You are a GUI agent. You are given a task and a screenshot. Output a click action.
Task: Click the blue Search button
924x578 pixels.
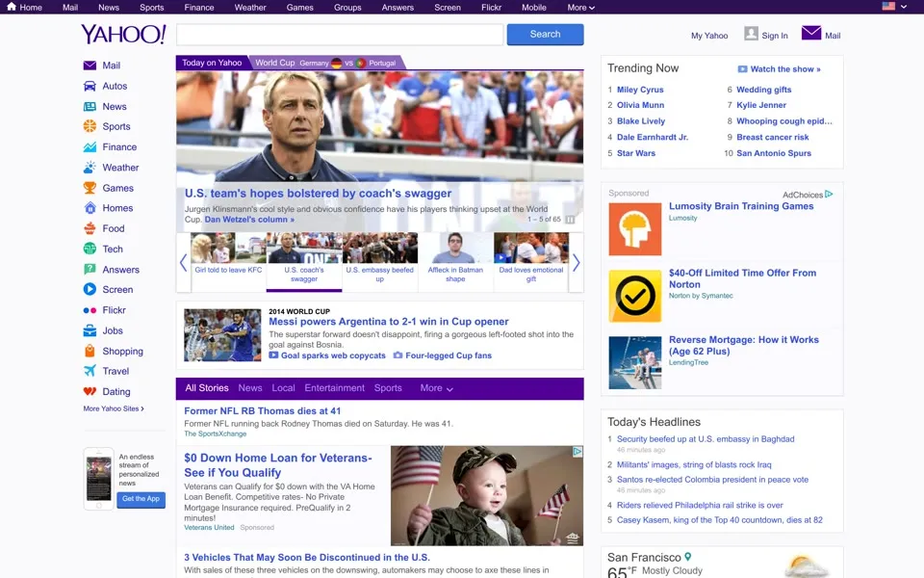coord(545,35)
